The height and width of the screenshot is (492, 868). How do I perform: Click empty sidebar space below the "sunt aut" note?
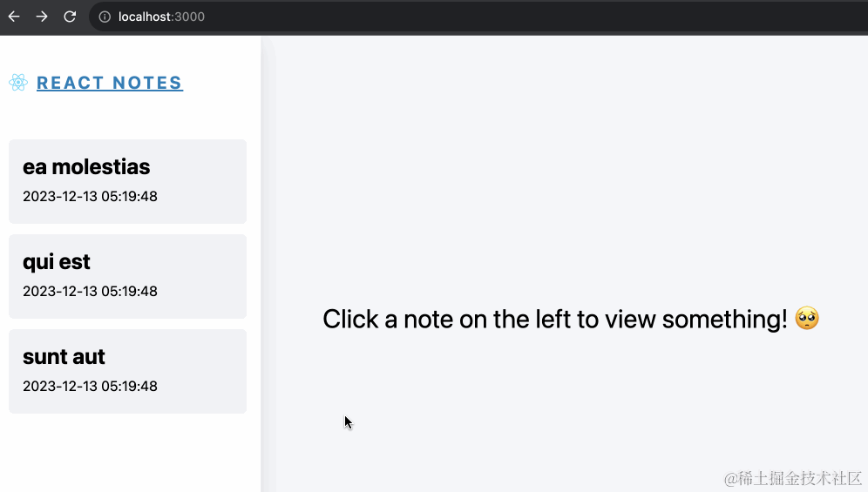tap(127, 453)
